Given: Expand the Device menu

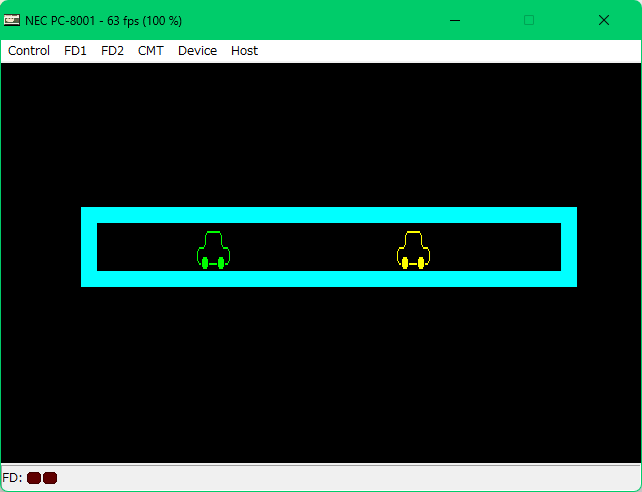Looking at the screenshot, I should (197, 51).
